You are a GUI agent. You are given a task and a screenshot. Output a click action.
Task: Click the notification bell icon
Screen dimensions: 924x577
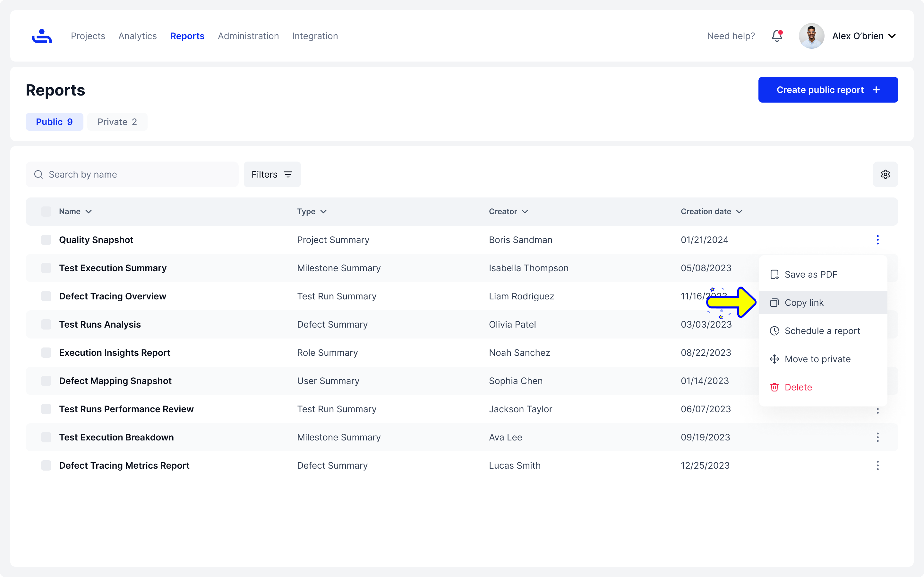coord(777,36)
